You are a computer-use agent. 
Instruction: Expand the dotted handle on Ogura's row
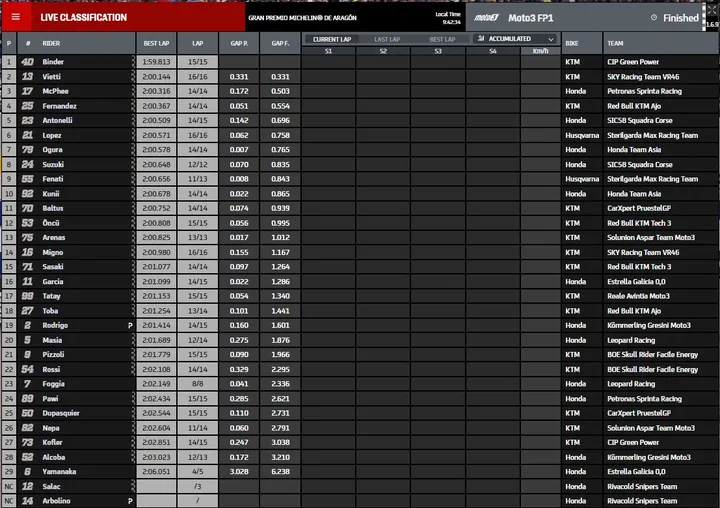click(133, 150)
